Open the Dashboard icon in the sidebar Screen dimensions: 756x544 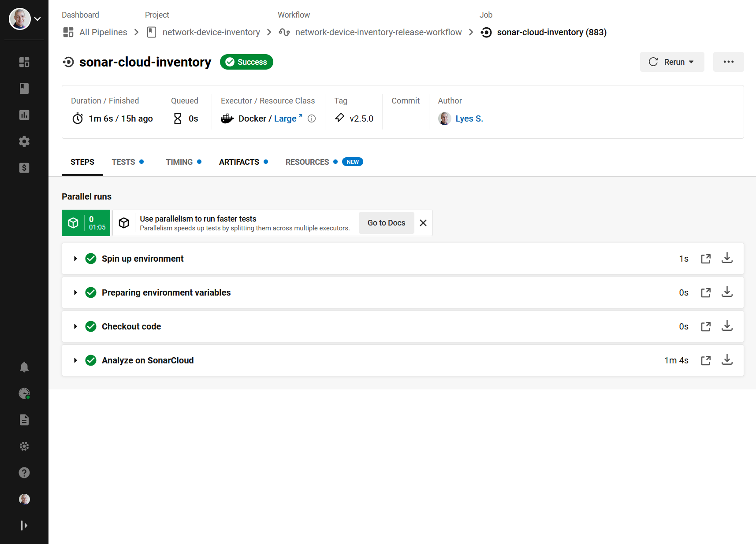pos(24,62)
